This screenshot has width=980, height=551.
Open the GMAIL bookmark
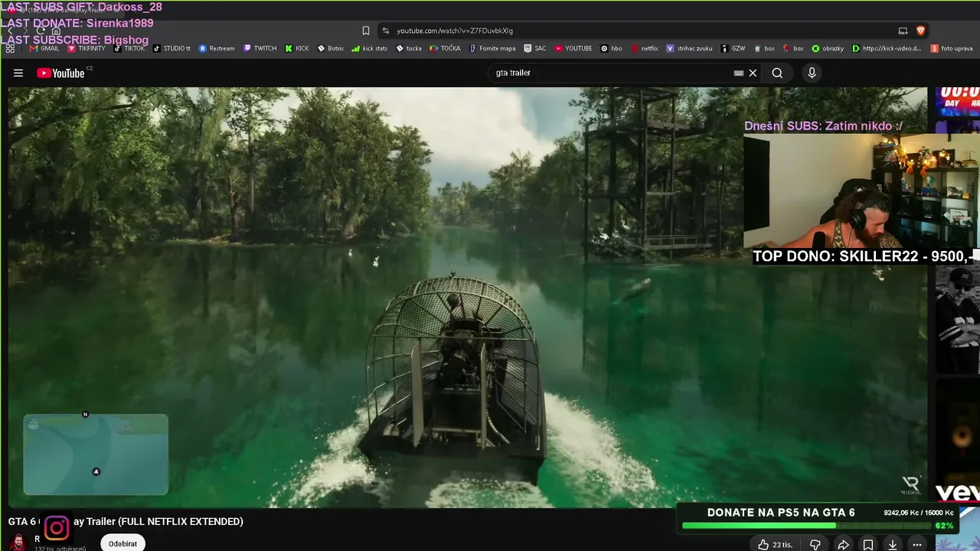[x=44, y=48]
